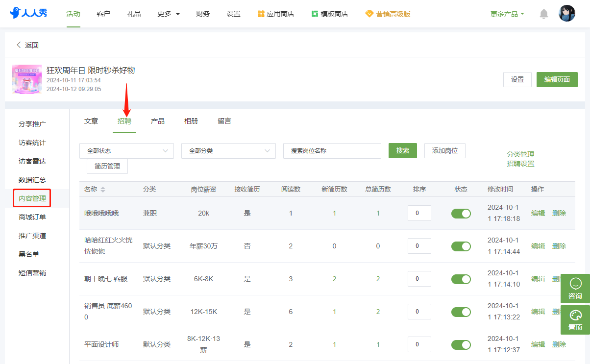Expand the 全部状态 dropdown
Viewport: 590px width, 364px height.
coord(126,151)
